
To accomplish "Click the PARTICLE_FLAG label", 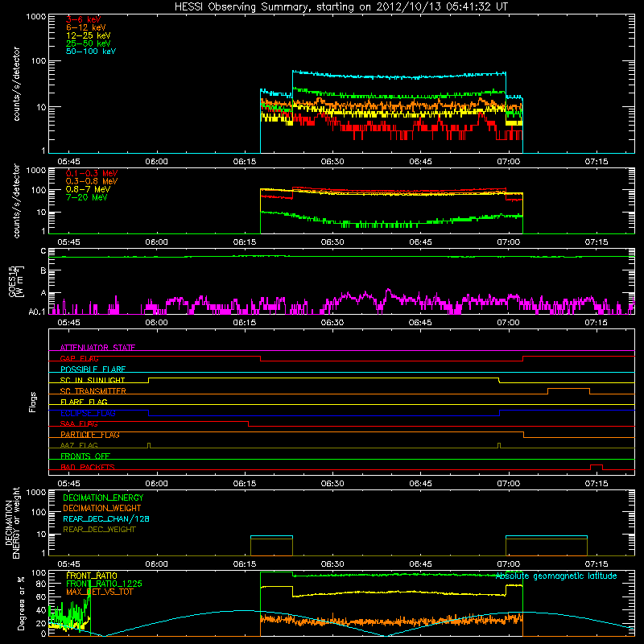I will point(90,435).
